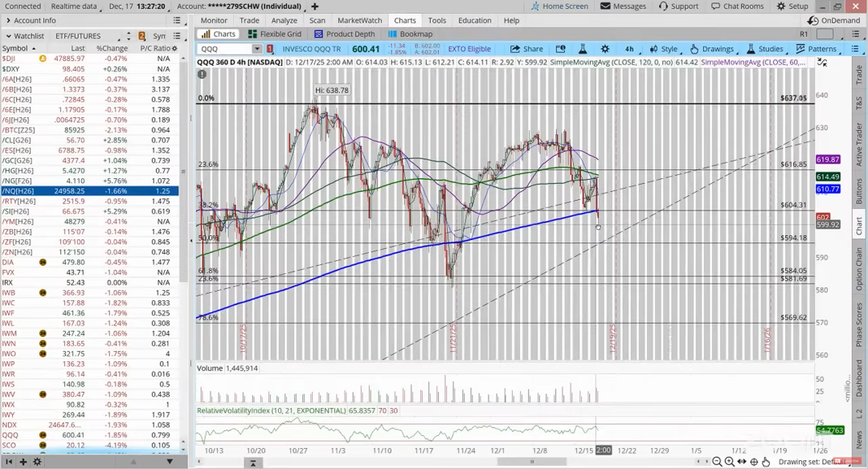Collapse the Watchlist gadget

[x=8, y=36]
